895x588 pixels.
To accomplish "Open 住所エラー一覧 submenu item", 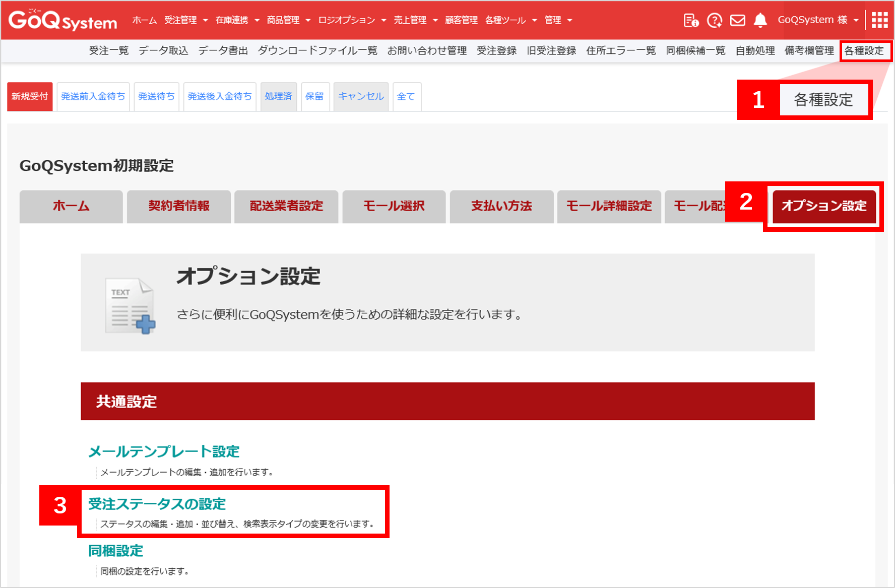I will tap(621, 51).
